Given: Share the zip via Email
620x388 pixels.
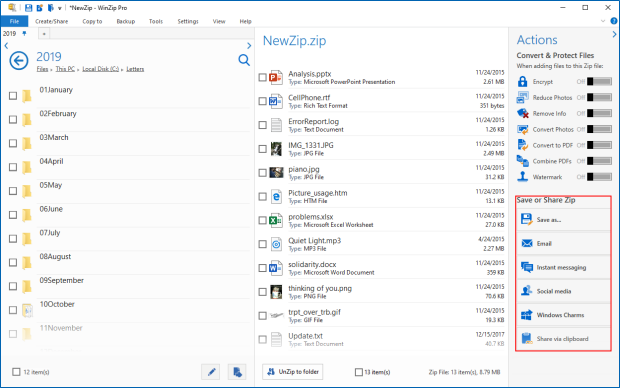Looking at the screenshot, I should tap(563, 243).
